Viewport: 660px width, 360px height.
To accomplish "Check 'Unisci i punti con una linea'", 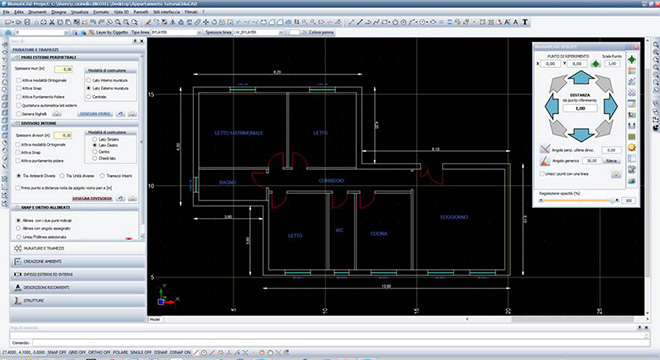I will point(542,173).
